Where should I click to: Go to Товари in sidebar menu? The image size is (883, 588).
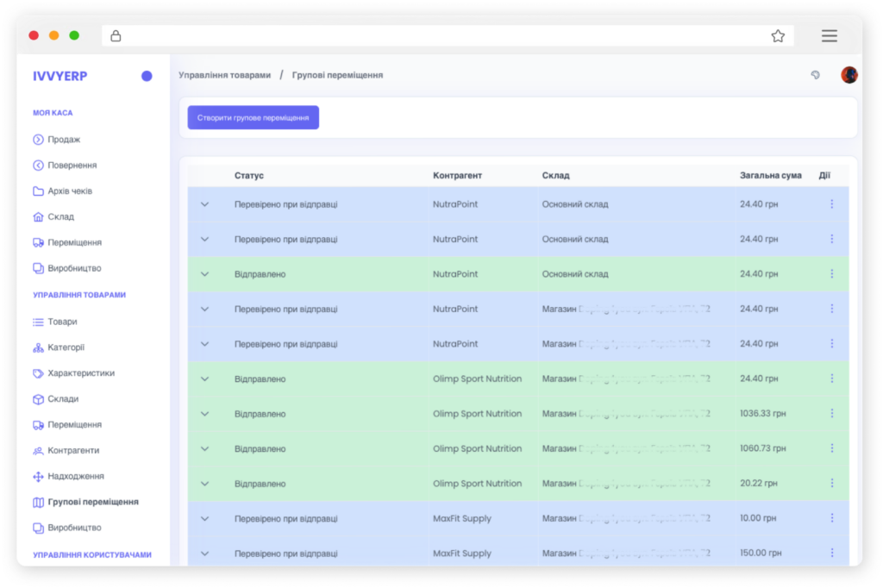point(62,322)
